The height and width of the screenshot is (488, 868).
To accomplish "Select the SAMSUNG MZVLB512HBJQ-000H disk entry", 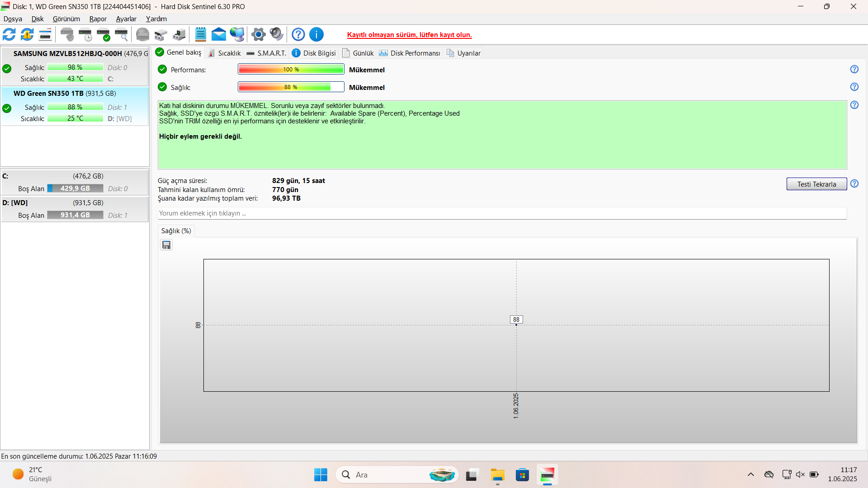I will [75, 66].
